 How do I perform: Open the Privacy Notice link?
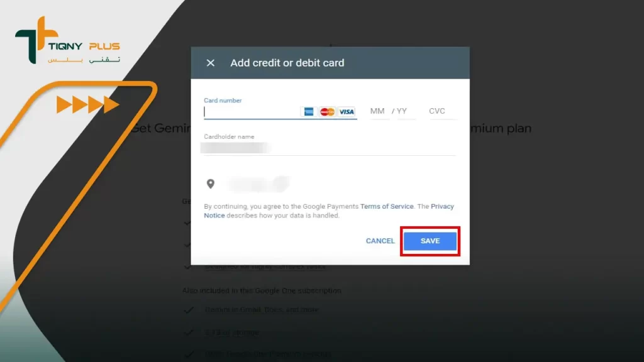coord(328,211)
